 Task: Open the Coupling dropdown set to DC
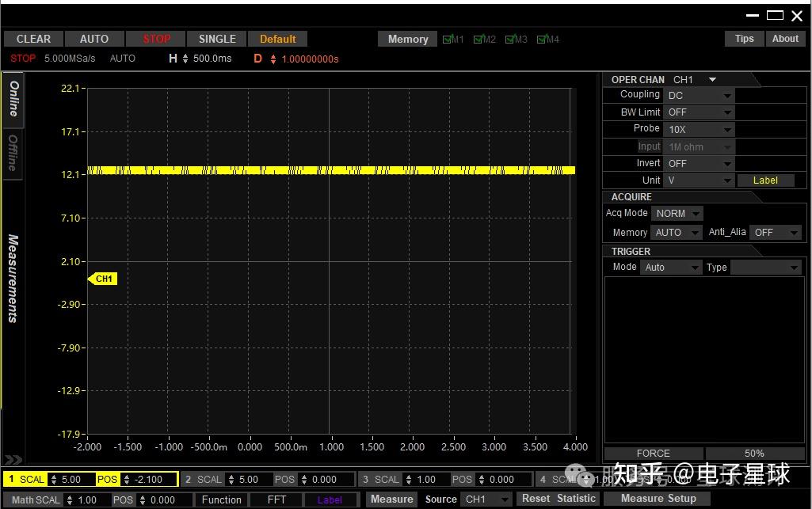700,95
